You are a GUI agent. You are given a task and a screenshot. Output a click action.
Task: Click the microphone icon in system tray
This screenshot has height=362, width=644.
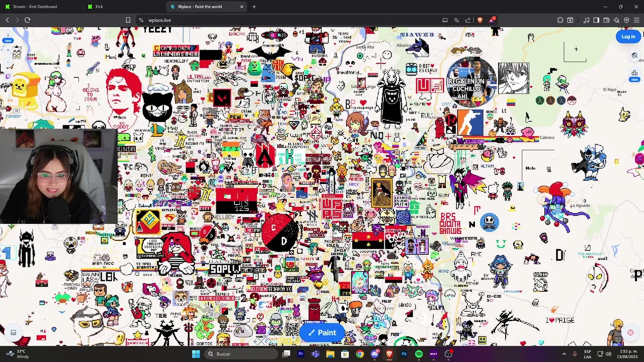point(575,354)
